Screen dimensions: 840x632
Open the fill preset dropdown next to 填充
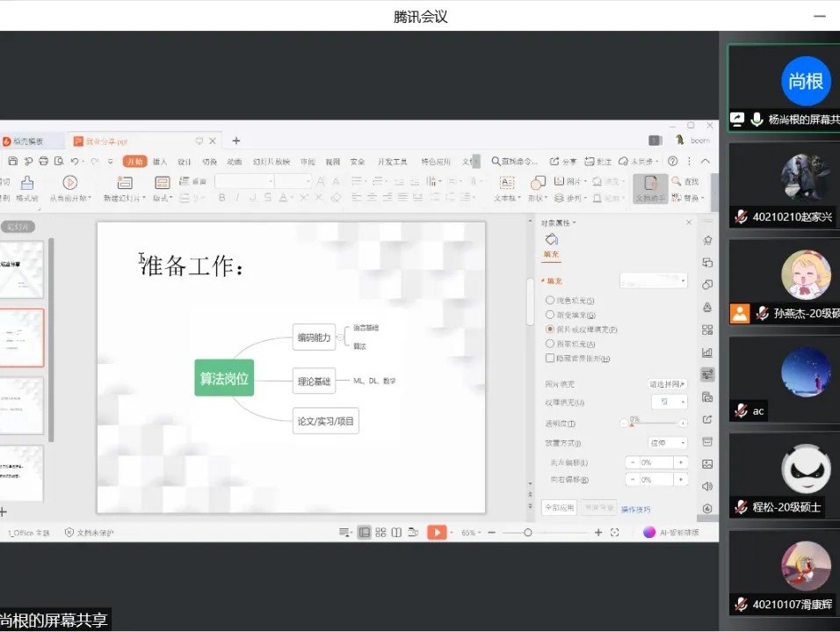tap(654, 280)
